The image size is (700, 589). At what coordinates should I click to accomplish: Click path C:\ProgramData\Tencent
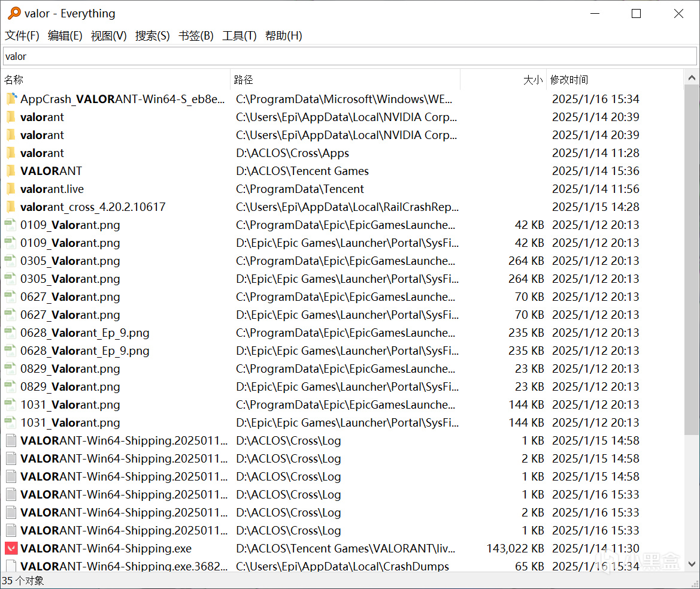point(299,189)
